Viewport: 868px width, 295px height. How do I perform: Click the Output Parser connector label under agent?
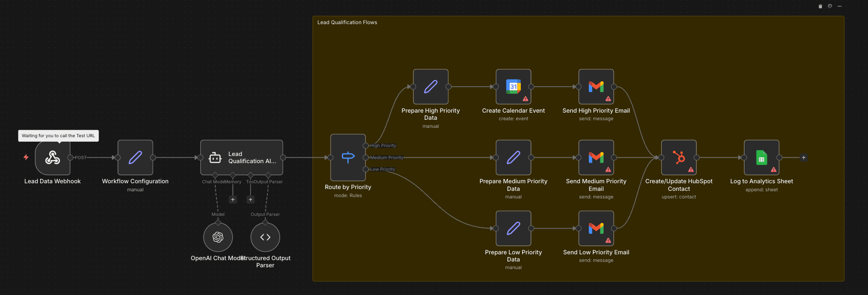268,181
